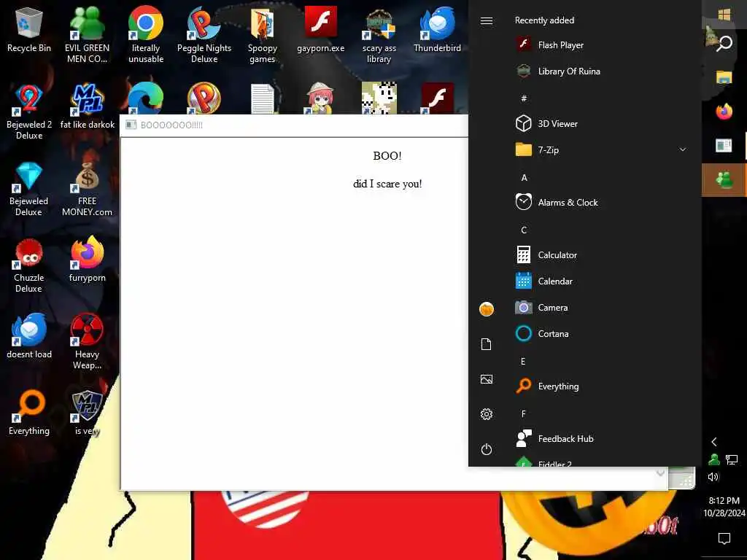Click the Windows Start button
This screenshot has height=560, width=747.
tap(724, 15)
